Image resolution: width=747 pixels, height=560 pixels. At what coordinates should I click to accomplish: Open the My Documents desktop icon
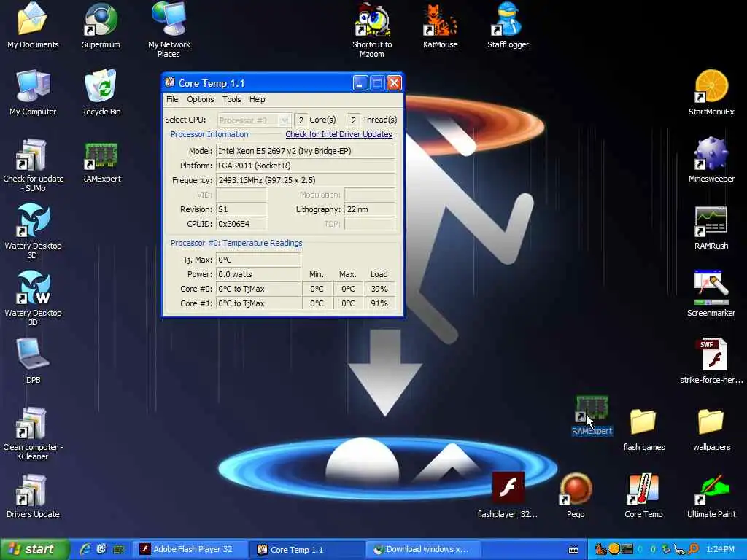coord(33,25)
